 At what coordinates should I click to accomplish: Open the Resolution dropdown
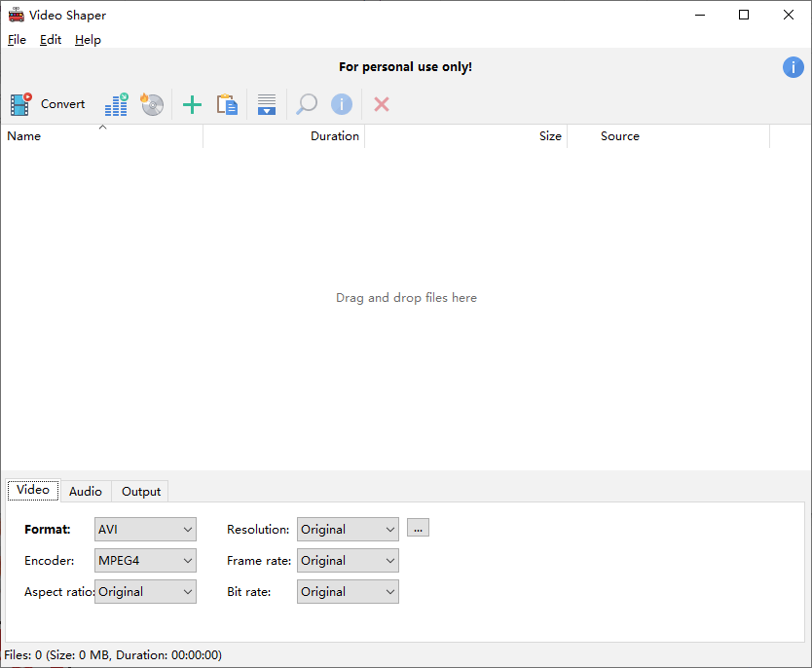click(348, 529)
